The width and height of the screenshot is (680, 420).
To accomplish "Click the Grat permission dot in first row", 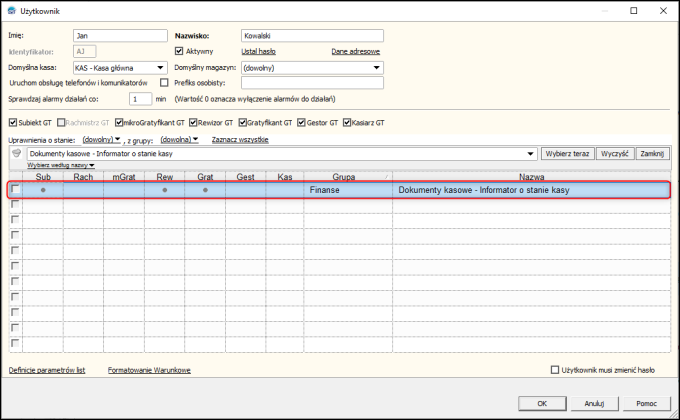I will 205,190.
